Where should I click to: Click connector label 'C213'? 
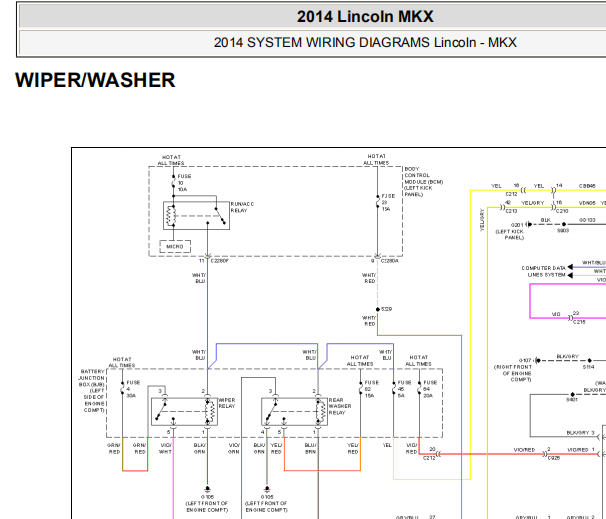coord(511,211)
